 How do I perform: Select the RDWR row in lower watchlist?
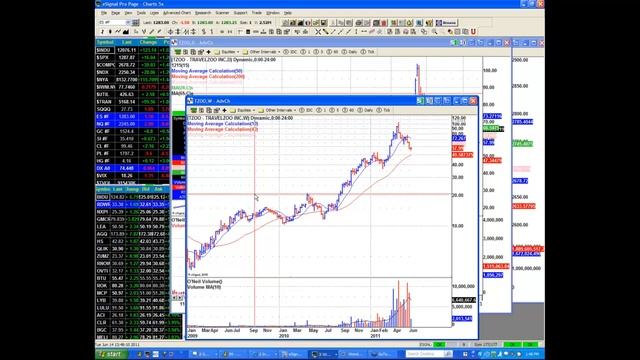pos(133,204)
